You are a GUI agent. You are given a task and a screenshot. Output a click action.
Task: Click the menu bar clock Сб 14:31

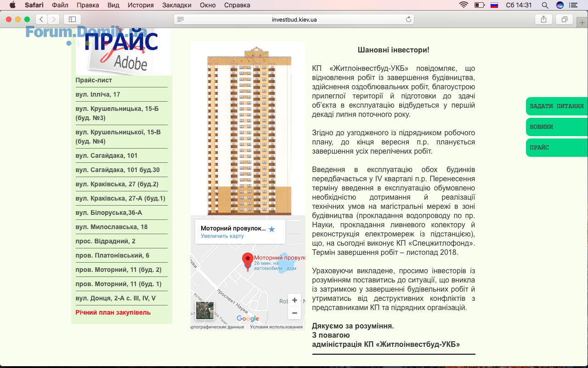coord(519,5)
